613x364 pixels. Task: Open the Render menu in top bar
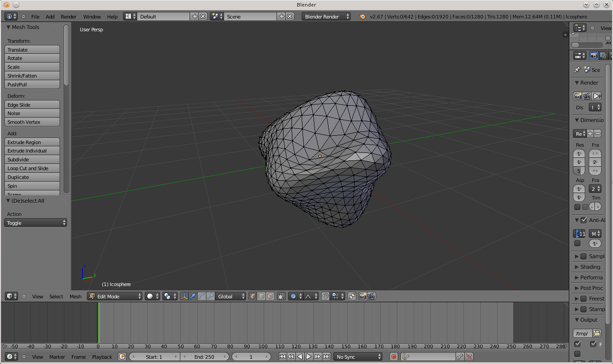(68, 17)
